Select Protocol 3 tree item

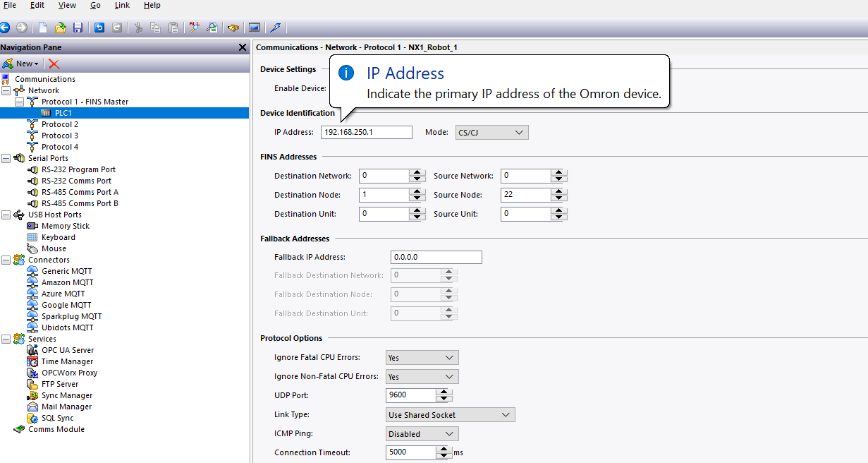(59, 136)
